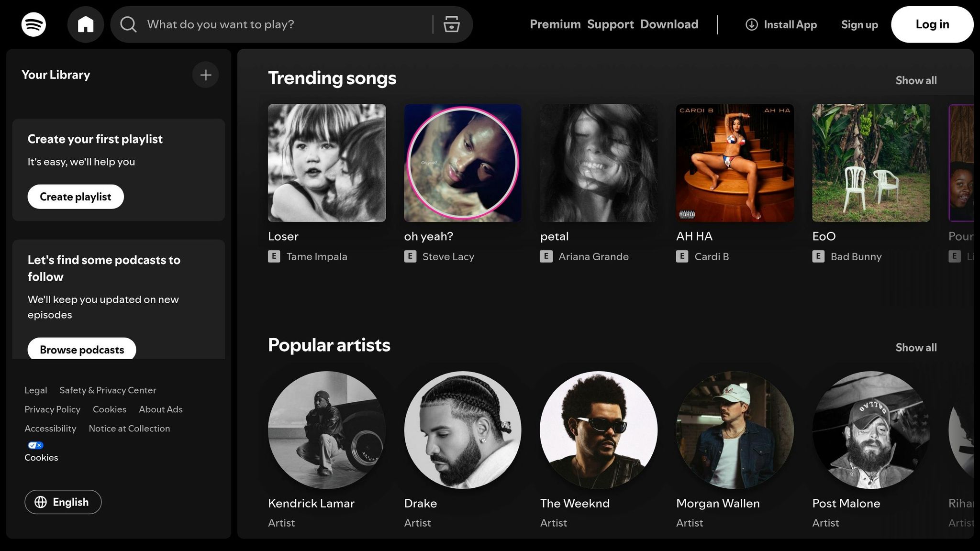This screenshot has height=551, width=980.
Task: Click the Log in button
Action: click(932, 24)
